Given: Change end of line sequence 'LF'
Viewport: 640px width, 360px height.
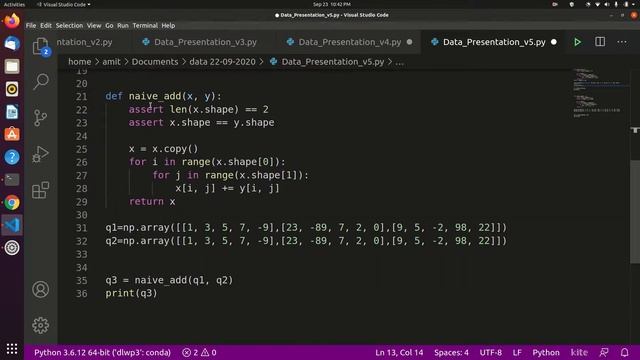Looking at the screenshot, I should [517, 352].
